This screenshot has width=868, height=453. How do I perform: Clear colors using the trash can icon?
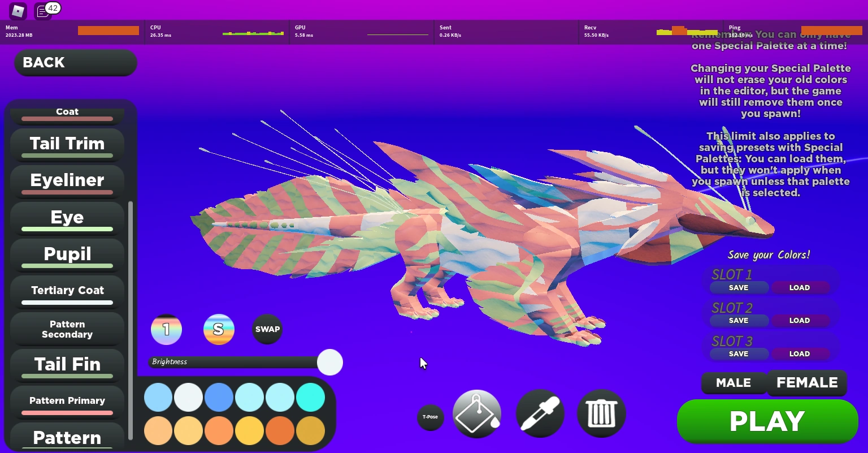point(601,413)
